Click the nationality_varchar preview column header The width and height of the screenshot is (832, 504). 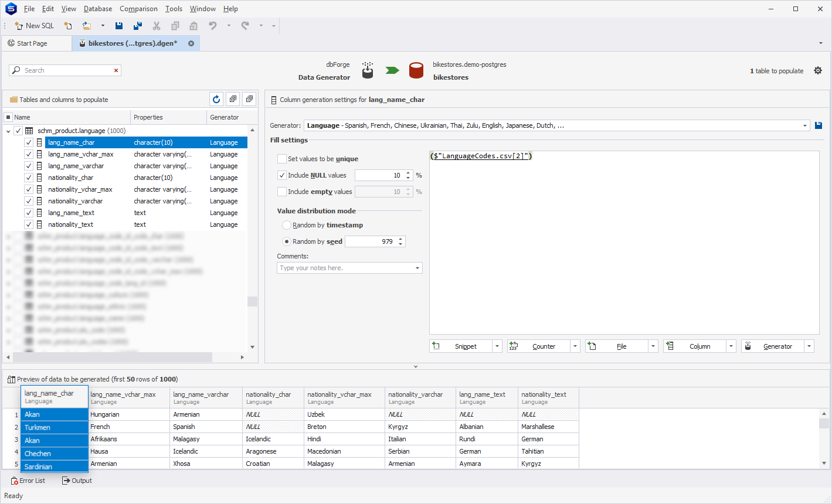click(420, 398)
